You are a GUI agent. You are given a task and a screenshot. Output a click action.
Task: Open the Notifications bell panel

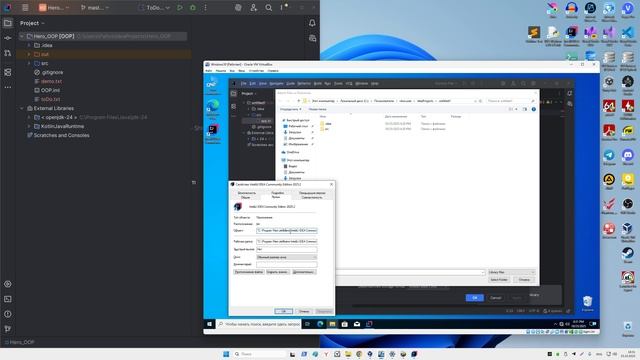[x=312, y=23]
